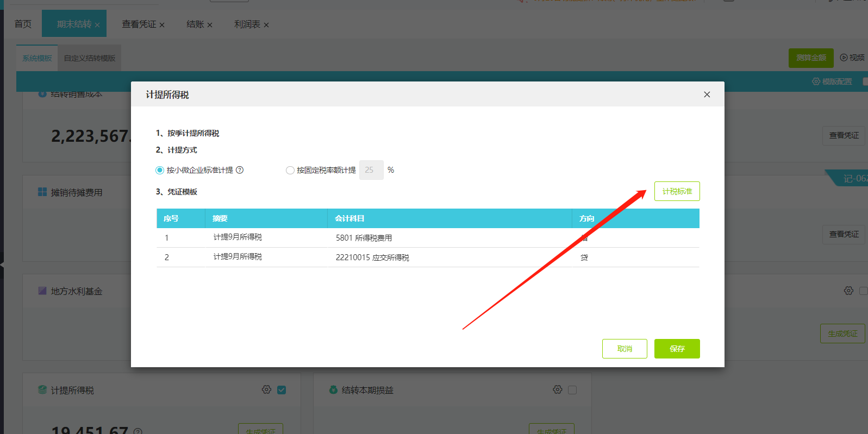This screenshot has width=868, height=434.
Task: Uncheck the 计提所得税 card checkbox
Action: (282, 389)
